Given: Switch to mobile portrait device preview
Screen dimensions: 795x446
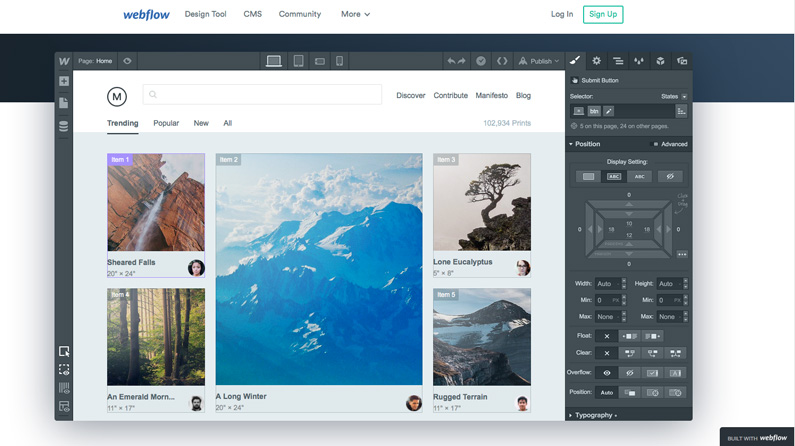Looking at the screenshot, I should tap(340, 61).
